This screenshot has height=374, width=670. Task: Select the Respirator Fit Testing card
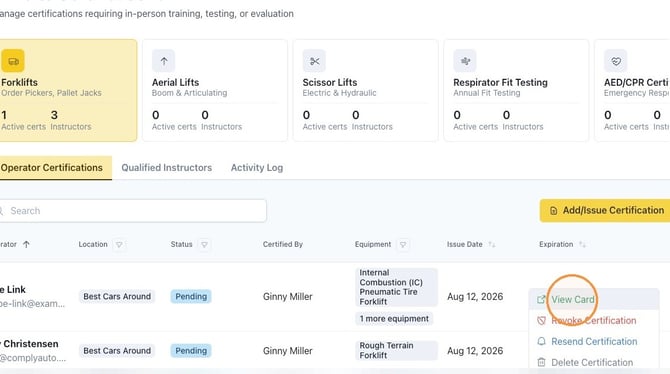tap(516, 91)
